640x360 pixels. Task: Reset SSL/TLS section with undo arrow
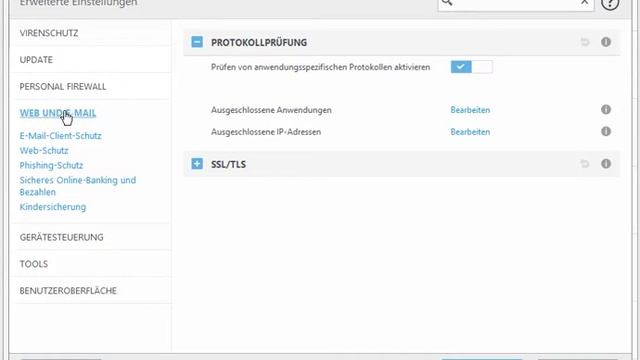585,164
